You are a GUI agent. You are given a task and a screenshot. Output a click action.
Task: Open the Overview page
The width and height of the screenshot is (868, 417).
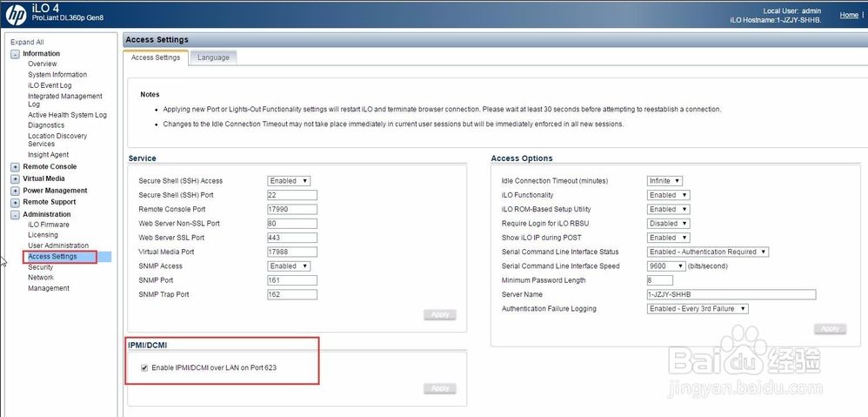[42, 64]
